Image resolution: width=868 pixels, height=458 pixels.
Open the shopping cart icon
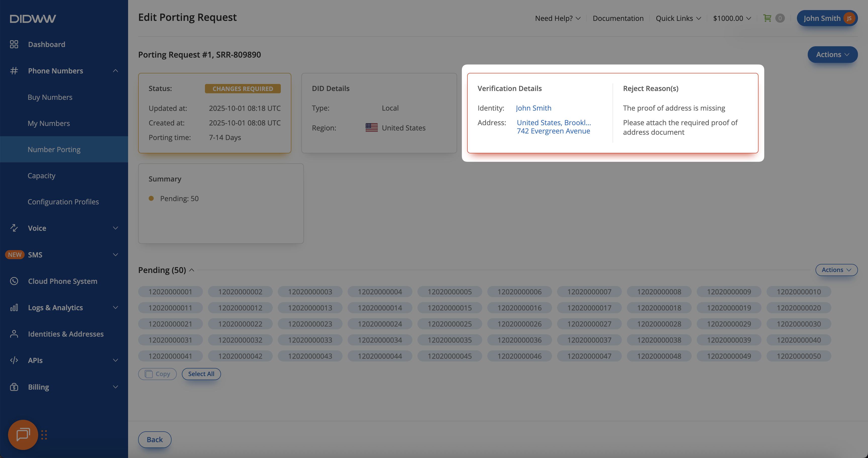point(767,18)
